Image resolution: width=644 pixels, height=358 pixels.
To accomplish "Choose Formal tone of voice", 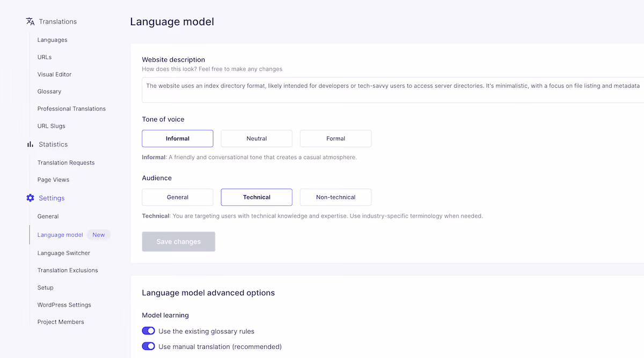I will [335, 138].
